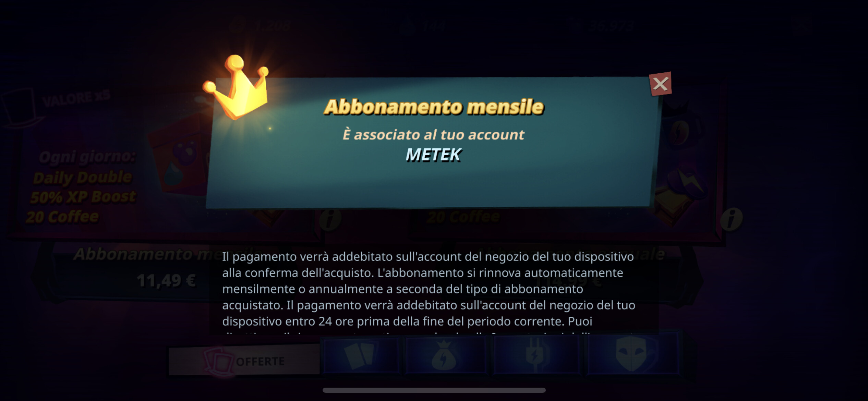This screenshot has width=868, height=401.
Task: Tap the METEK account name
Action: 433,155
